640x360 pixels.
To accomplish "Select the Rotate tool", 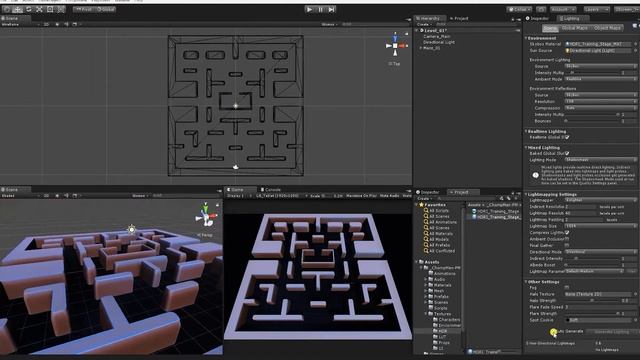I will [29, 9].
